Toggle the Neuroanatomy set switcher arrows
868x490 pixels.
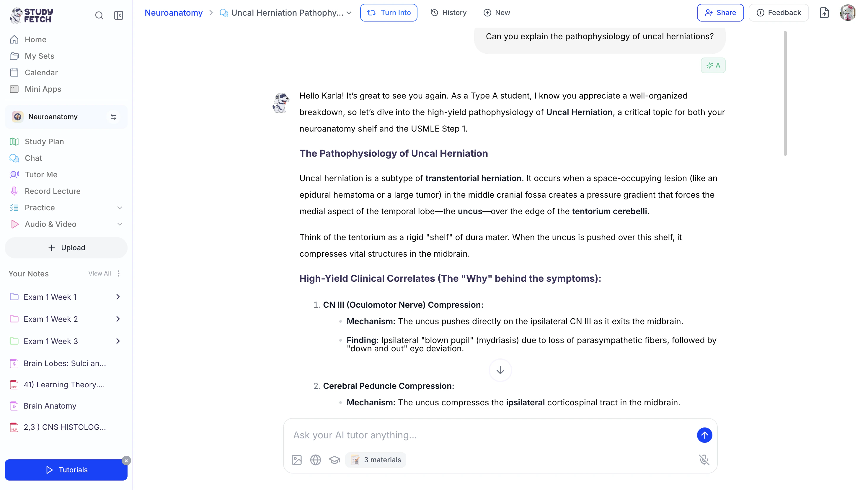coord(113,117)
